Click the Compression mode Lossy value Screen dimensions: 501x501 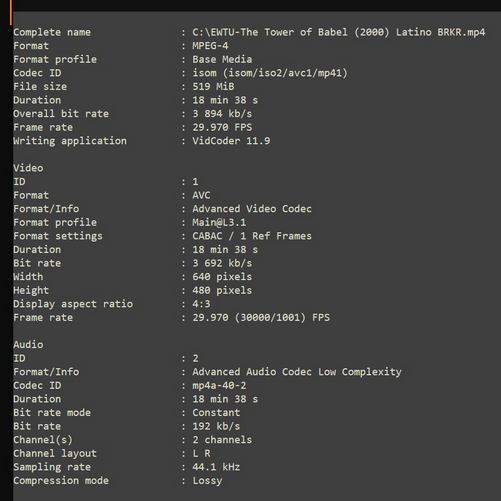coord(207,480)
